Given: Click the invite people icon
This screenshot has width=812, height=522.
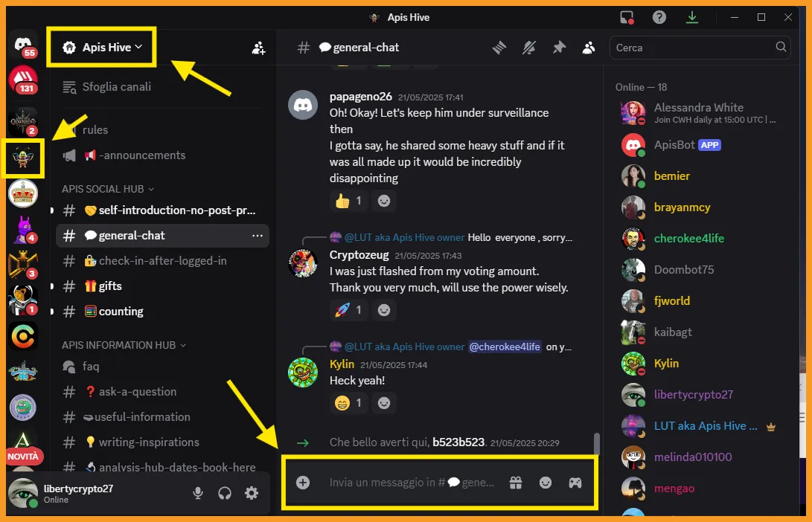Looking at the screenshot, I should [258, 48].
